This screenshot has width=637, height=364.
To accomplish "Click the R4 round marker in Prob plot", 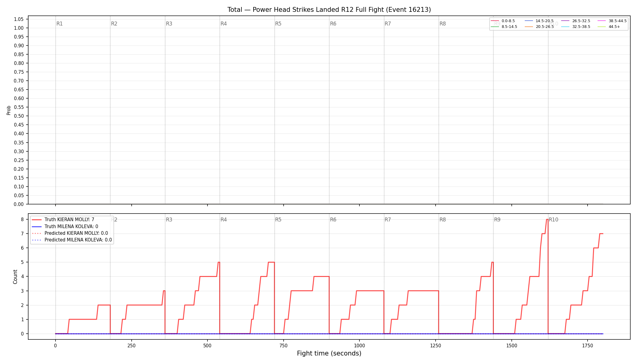I will tap(224, 24).
